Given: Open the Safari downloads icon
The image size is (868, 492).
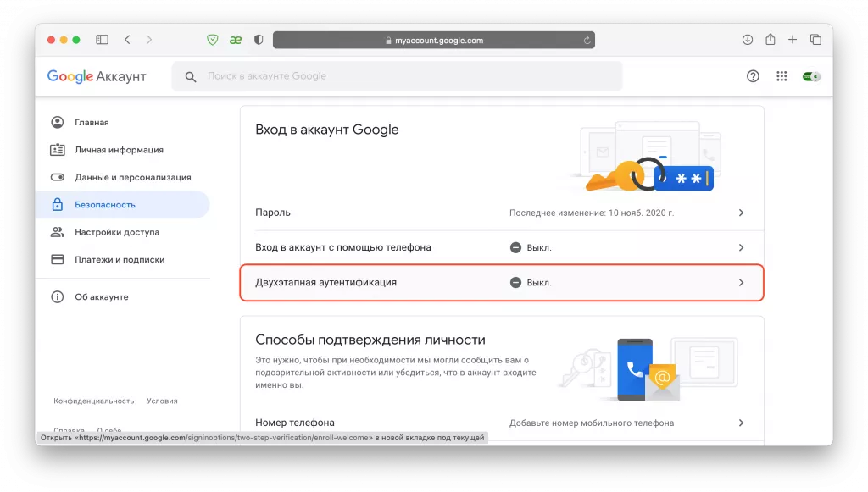Looking at the screenshot, I should [747, 39].
